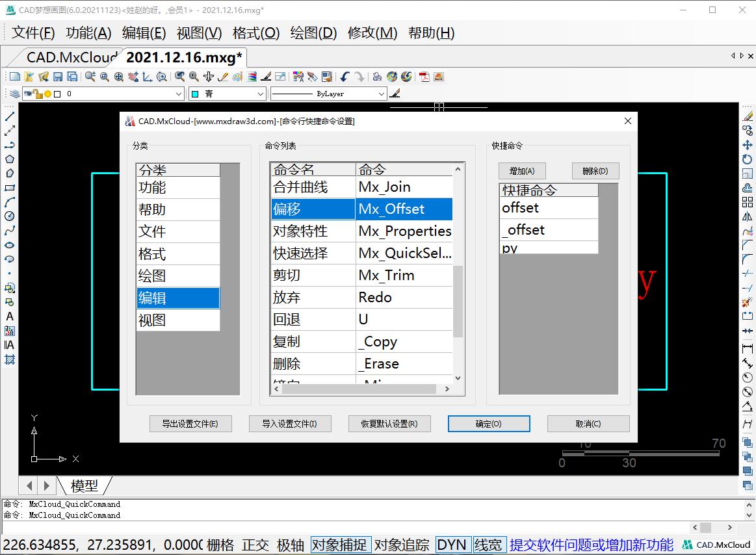Open the 青 color dropdown list
Screen dimensions: 756x555
pos(260,94)
